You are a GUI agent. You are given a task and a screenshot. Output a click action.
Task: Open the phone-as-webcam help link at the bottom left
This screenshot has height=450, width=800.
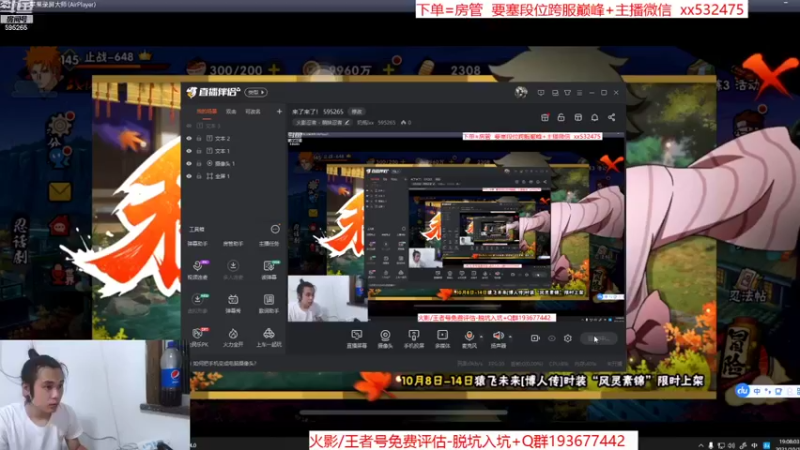pyautogui.click(x=224, y=364)
